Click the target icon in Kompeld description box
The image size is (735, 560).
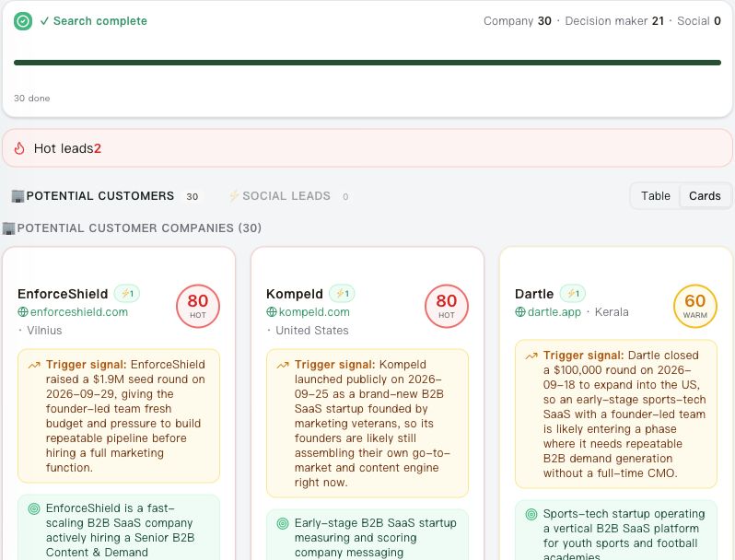tap(283, 523)
